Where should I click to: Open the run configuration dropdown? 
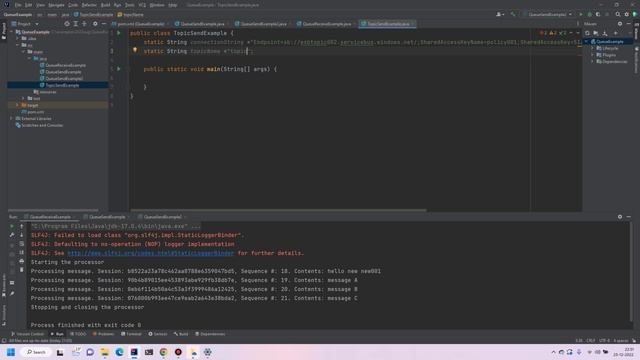[x=547, y=14]
